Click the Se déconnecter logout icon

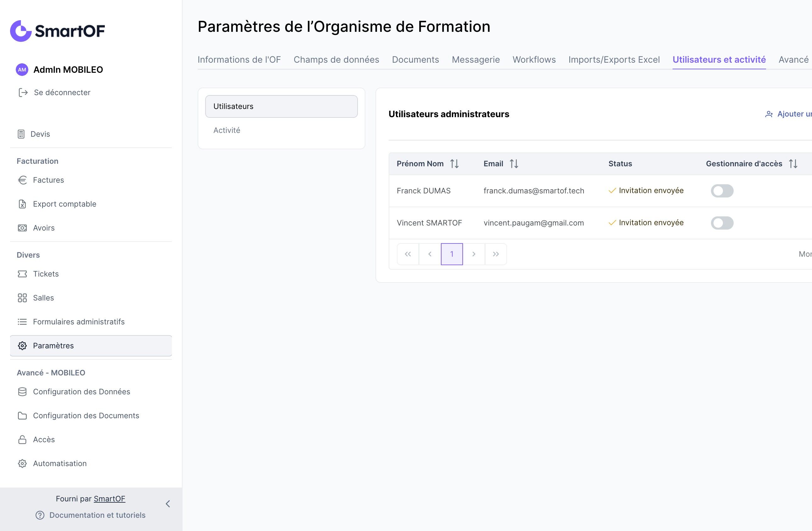click(x=23, y=93)
